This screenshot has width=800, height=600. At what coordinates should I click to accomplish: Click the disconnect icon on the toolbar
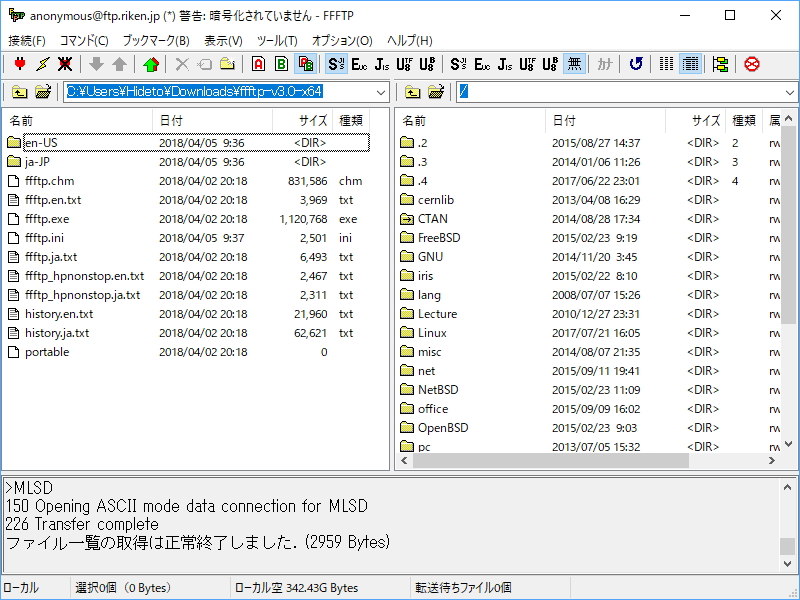coord(63,64)
